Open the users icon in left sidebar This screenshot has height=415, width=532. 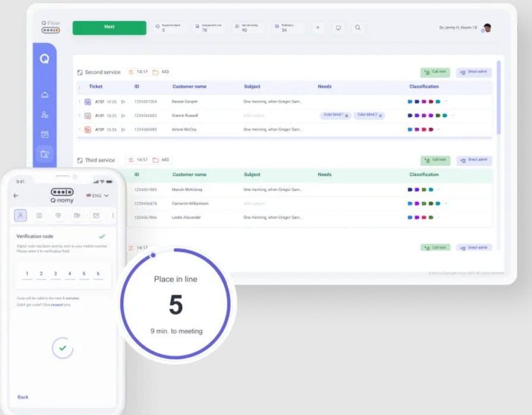pos(45,115)
